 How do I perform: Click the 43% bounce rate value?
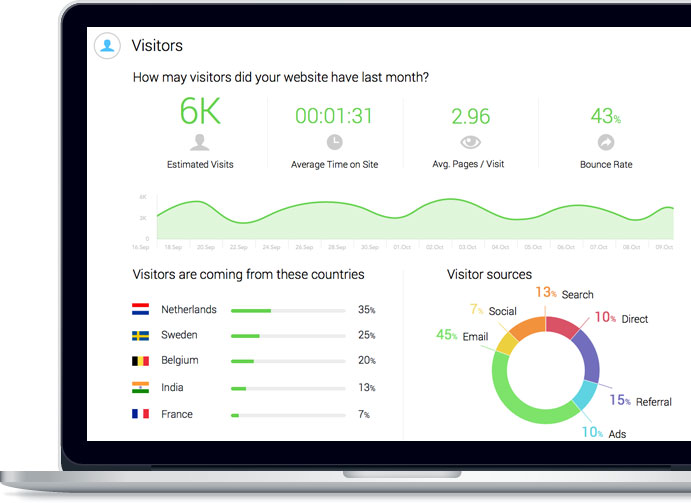pos(606,116)
